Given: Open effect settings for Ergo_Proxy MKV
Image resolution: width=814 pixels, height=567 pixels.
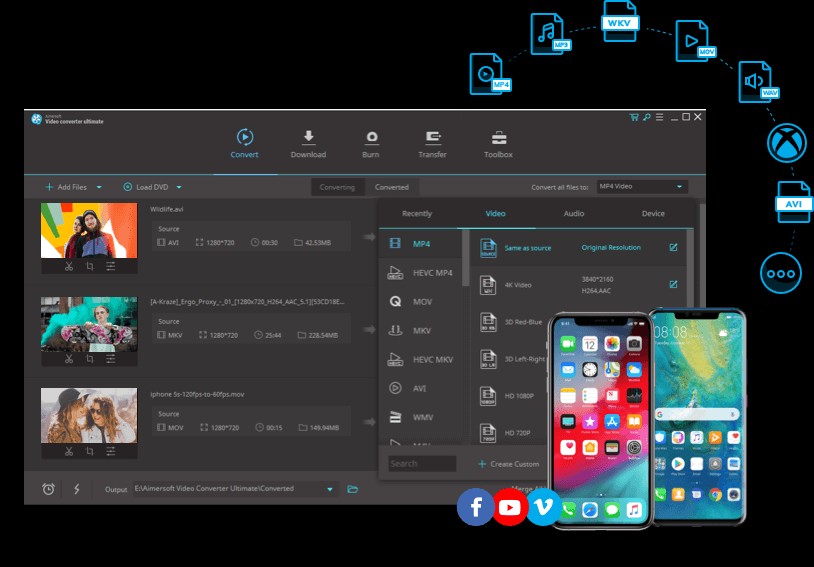Looking at the screenshot, I should click(x=111, y=359).
